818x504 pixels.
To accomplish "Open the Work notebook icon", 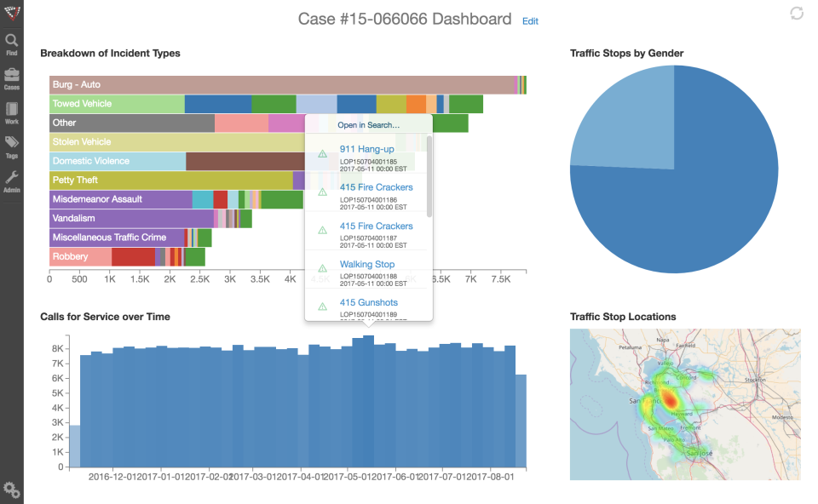I will (11, 113).
